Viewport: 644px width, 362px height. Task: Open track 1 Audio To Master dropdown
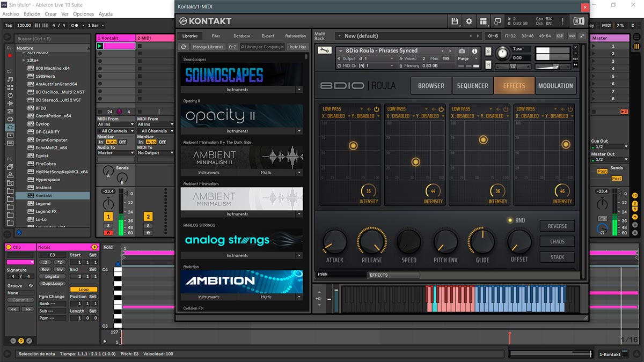[115, 153]
